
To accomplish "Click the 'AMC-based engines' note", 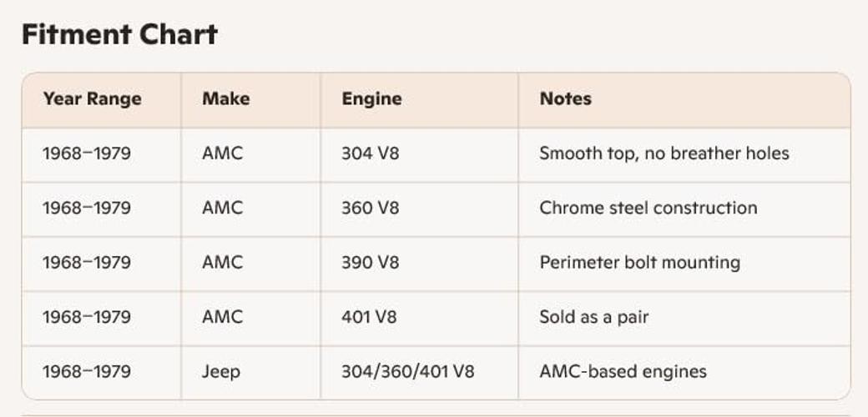I will (623, 372).
